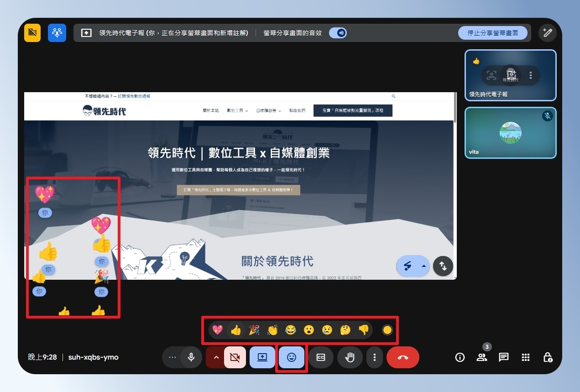Image resolution: width=580 pixels, height=392 pixels.
Task: Click the present screen button in call controls
Action: point(262,357)
